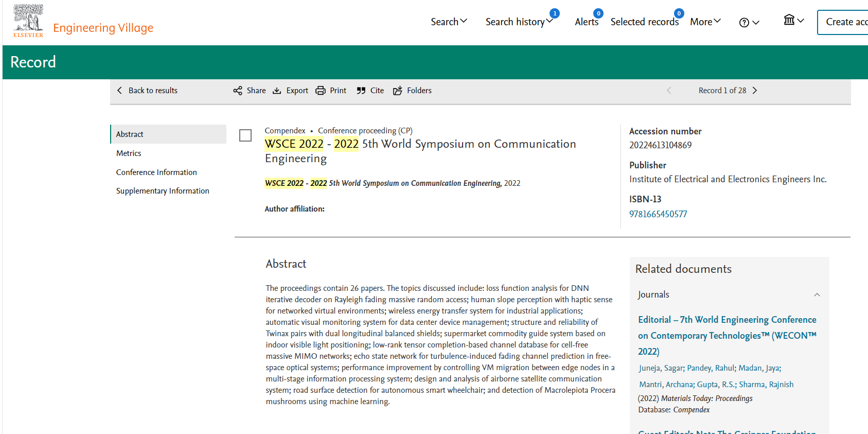The image size is (868, 434).
Task: Click the Elsevier tree logo
Action: [x=28, y=21]
